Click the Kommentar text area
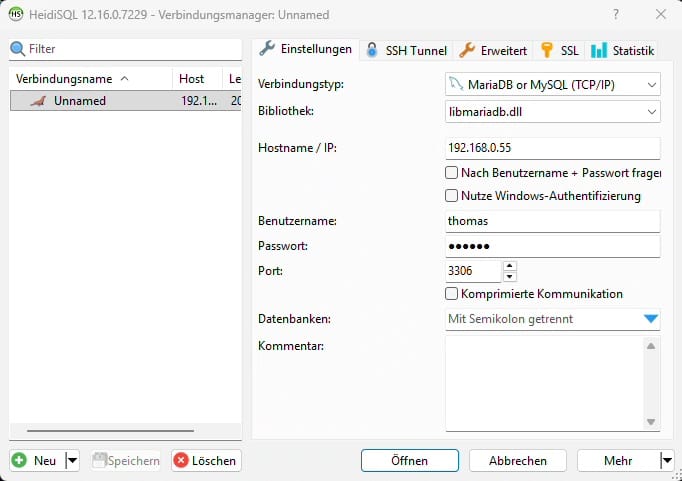The image size is (682, 481). (x=544, y=383)
